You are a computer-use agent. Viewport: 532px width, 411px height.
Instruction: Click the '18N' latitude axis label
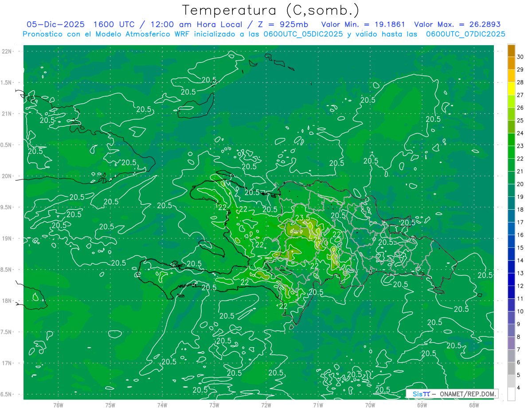(7, 301)
